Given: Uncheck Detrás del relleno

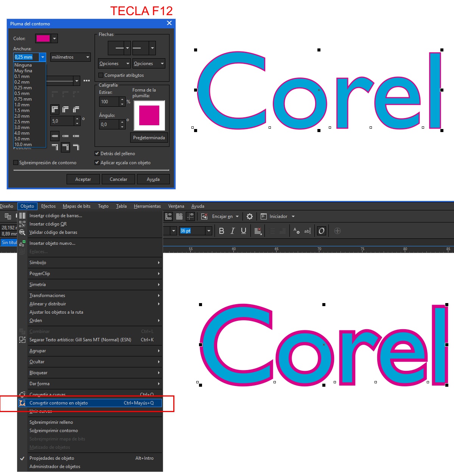Looking at the screenshot, I should pyautogui.click(x=97, y=154).
